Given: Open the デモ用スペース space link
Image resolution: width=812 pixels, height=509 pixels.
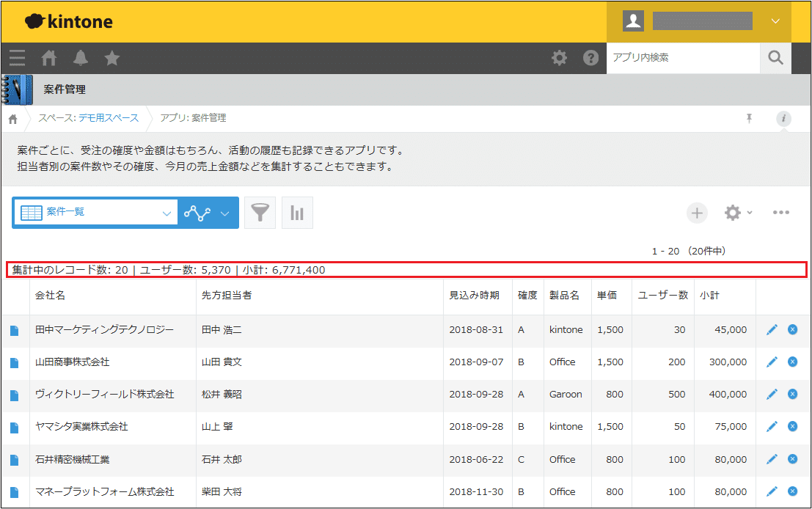Looking at the screenshot, I should (x=109, y=118).
